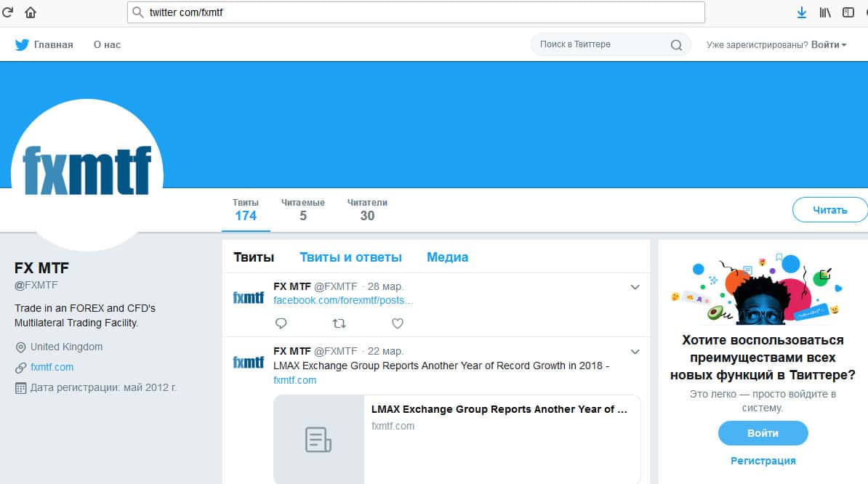
Task: Select the Твиты tab
Action: pyautogui.click(x=254, y=257)
